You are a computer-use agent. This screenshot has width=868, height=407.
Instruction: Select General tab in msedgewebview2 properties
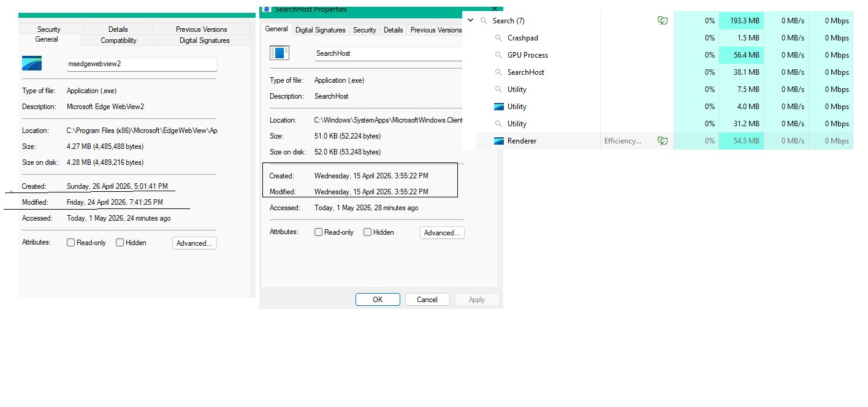click(x=47, y=39)
